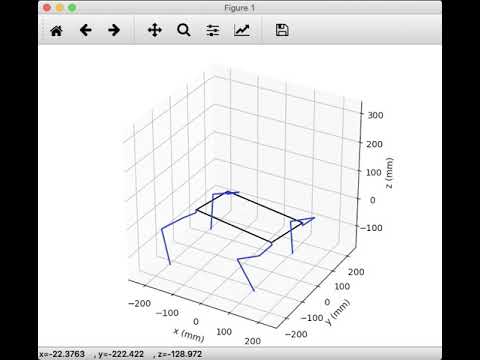Click the 100 tick on the z axis
This screenshot has height=360, width=480.
pos(374,172)
